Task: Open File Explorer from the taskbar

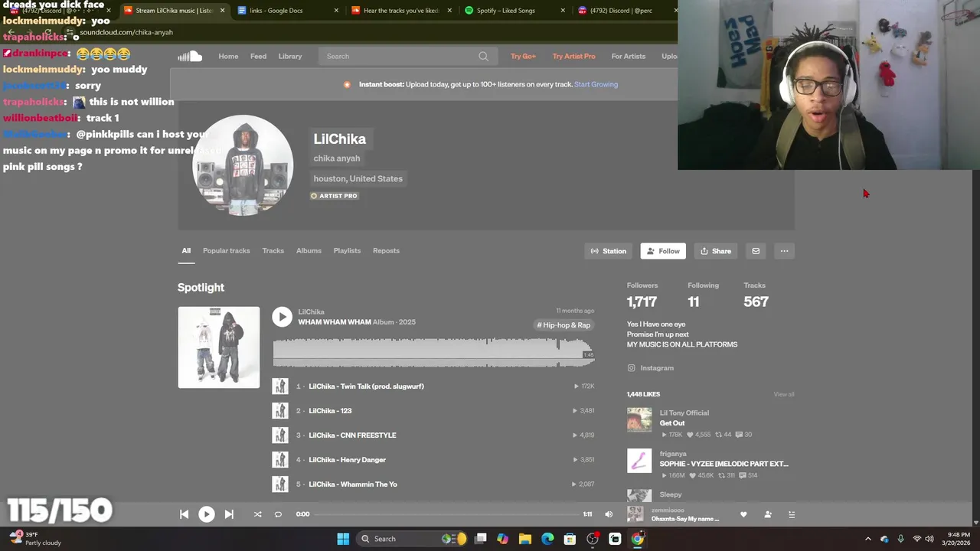Action: [524, 539]
